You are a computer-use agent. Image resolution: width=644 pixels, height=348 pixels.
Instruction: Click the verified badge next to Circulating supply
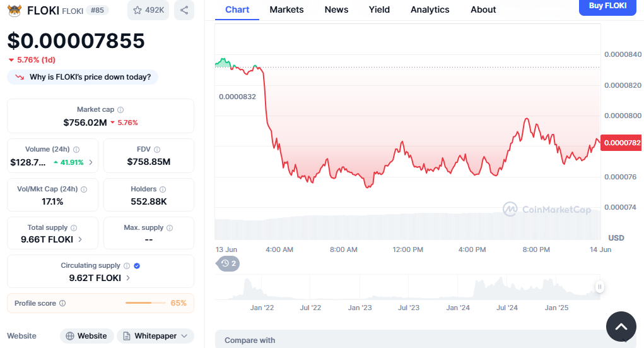tap(137, 266)
